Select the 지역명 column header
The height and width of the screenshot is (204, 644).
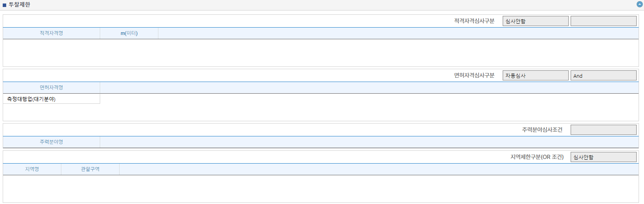[x=32, y=169]
